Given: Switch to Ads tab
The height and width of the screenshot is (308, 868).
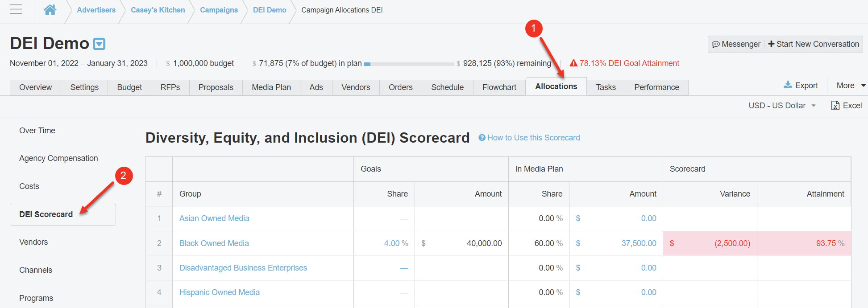Looking at the screenshot, I should click(x=316, y=87).
